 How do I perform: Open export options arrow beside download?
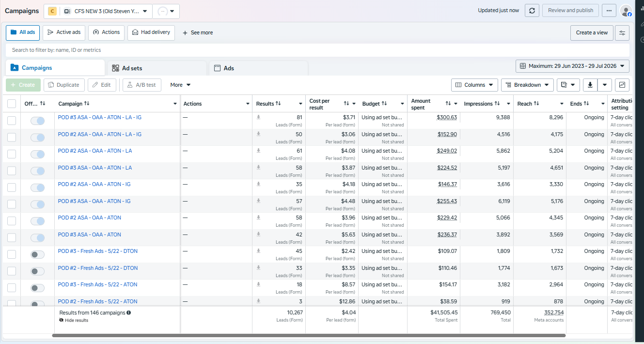pos(605,85)
